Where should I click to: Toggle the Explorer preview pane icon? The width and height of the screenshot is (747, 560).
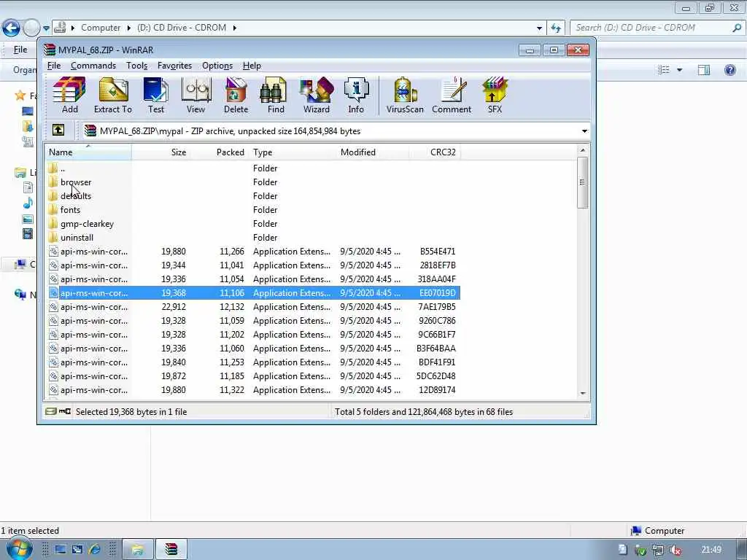(704, 70)
